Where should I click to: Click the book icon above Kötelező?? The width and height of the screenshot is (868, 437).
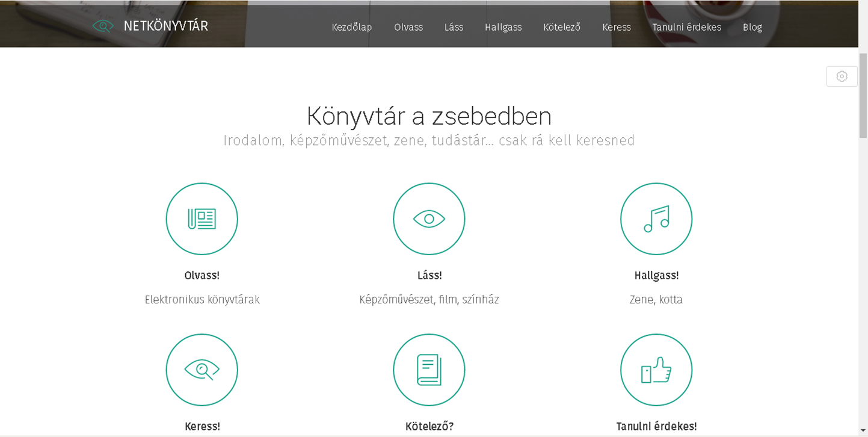pos(429,370)
